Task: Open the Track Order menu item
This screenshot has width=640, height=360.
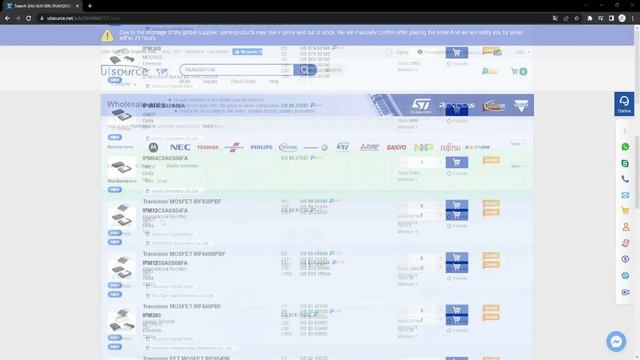Action: [243, 81]
